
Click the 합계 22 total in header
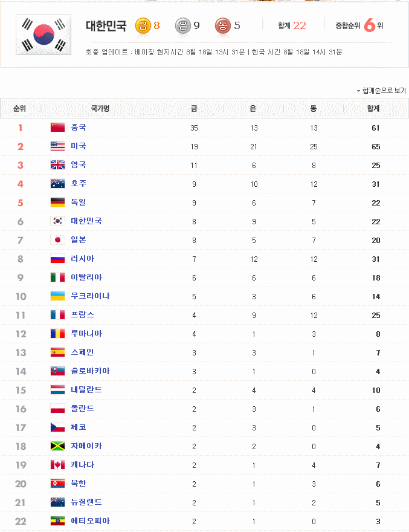pyautogui.click(x=292, y=26)
